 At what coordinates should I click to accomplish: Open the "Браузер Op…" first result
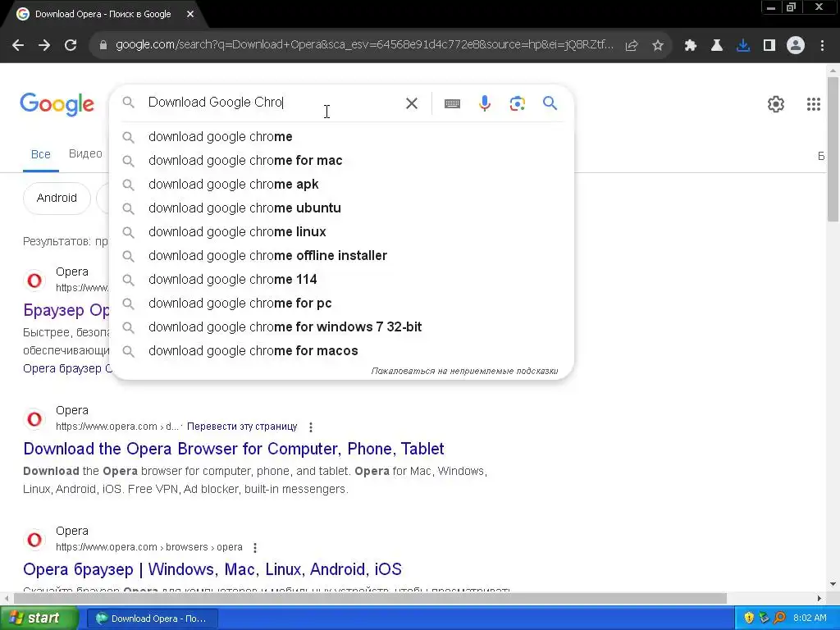click(66, 310)
